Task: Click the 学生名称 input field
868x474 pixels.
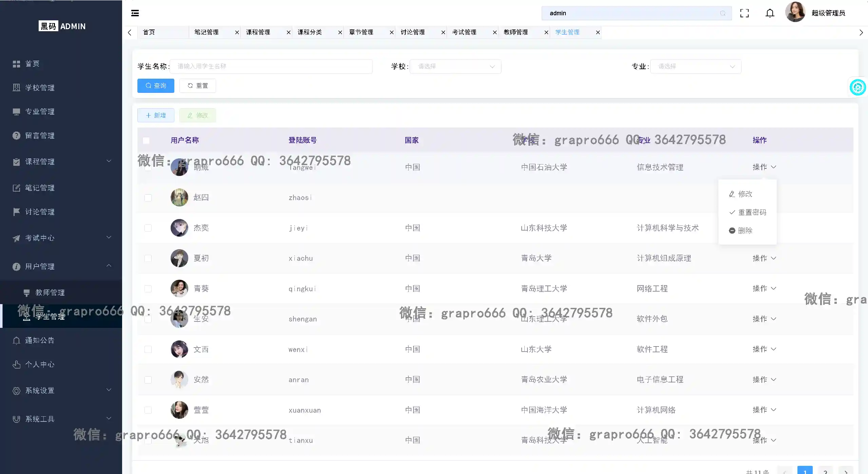Action: tap(271, 66)
